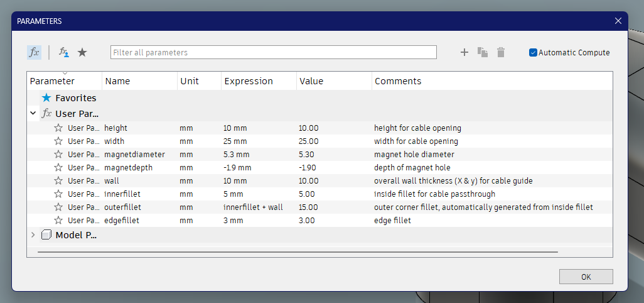This screenshot has width=644, height=303.
Task: Favorite the innerfillet parameter star
Action: click(58, 194)
